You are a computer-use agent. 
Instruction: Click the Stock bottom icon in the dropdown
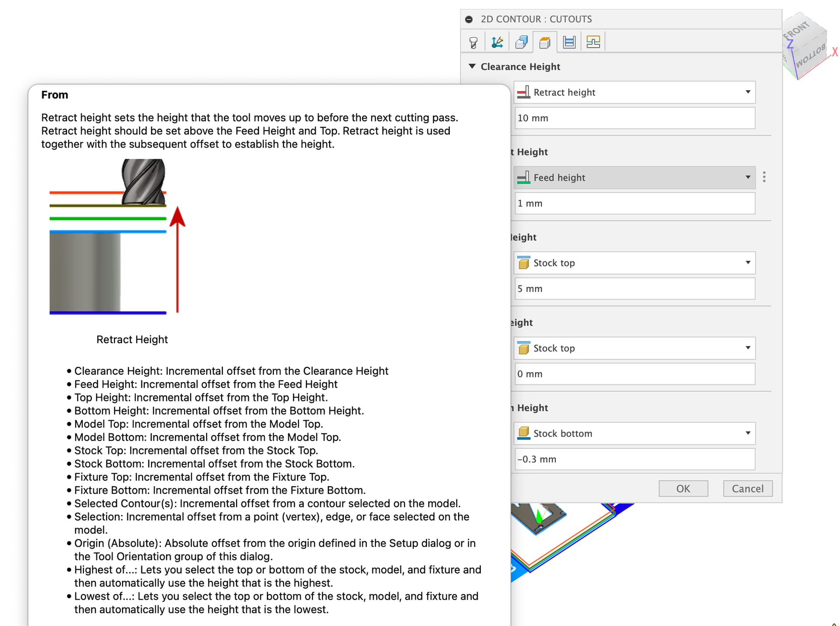[524, 433]
